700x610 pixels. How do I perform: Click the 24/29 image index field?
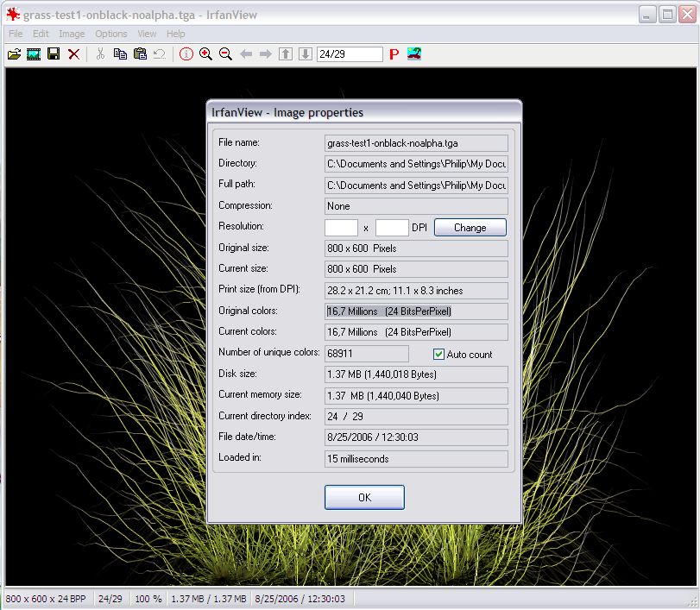click(350, 54)
